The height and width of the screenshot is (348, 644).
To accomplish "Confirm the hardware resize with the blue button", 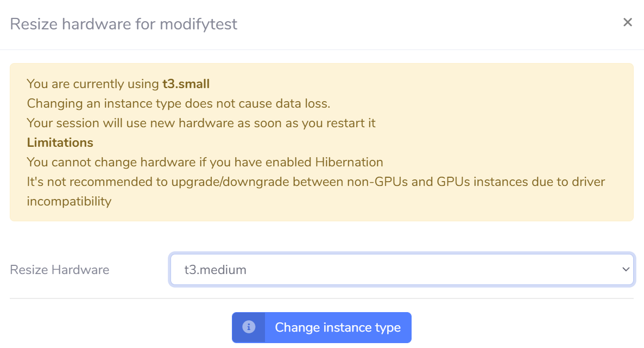I will tap(338, 327).
